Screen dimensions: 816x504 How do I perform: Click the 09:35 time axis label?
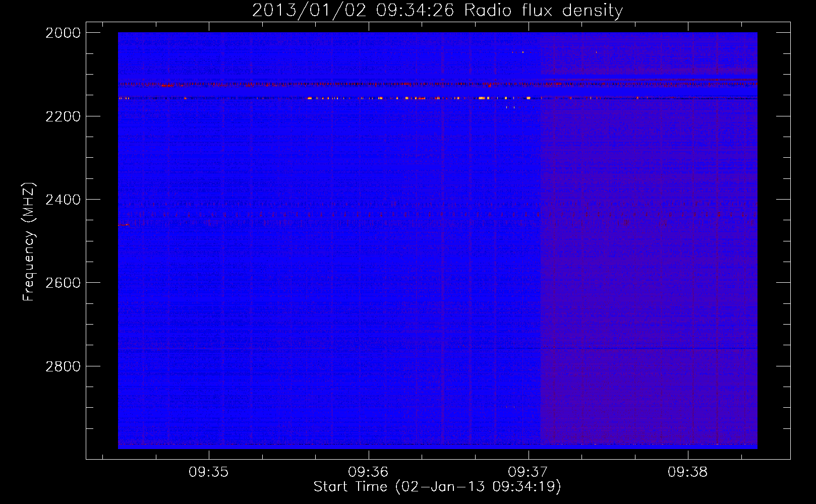(209, 472)
